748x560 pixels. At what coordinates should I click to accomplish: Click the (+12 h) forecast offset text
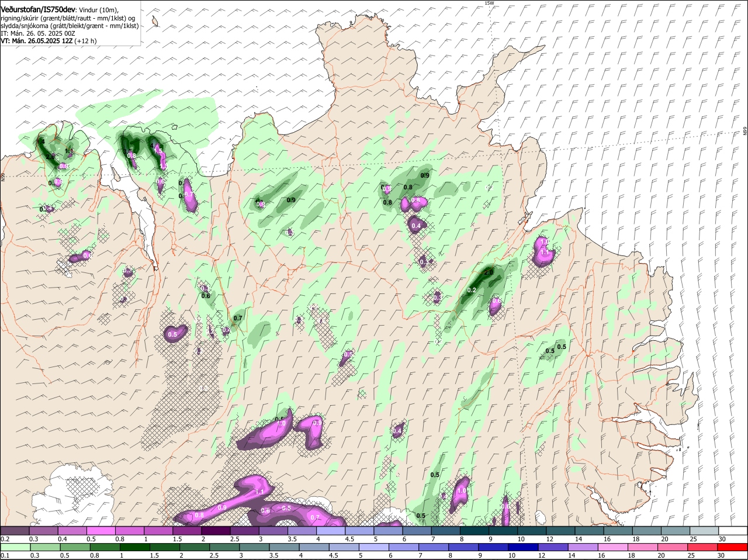[85, 41]
